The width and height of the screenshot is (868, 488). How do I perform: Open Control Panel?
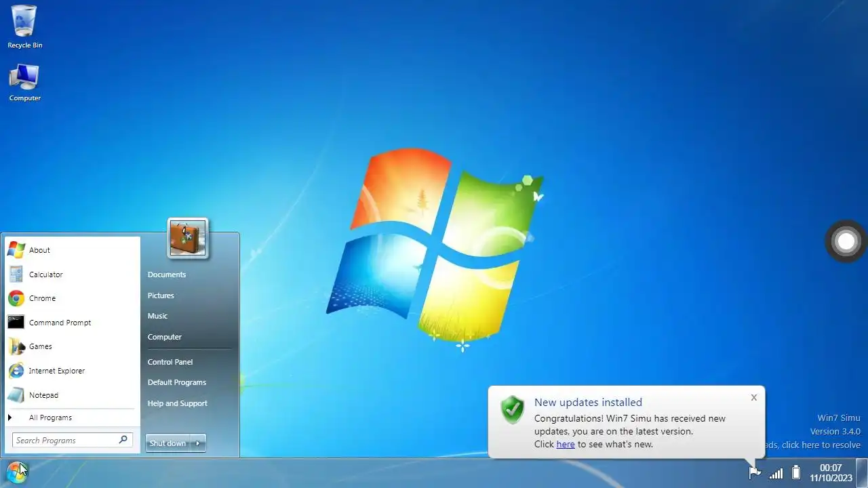[x=170, y=362]
